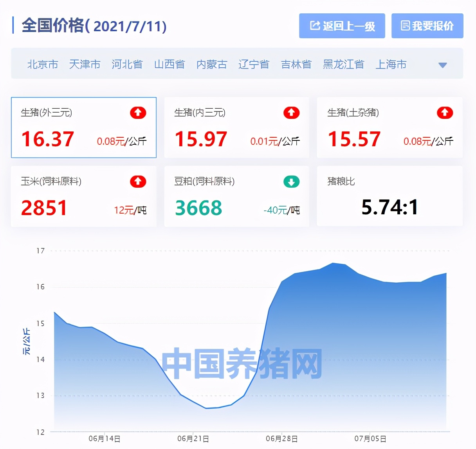Click the share icon inside 返回上一级 button

click(314, 25)
